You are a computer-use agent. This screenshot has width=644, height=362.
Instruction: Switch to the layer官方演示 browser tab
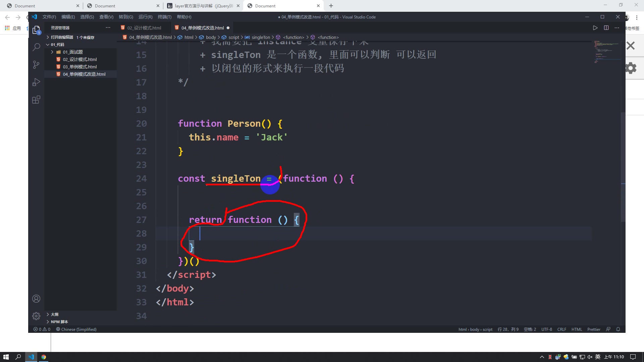point(203,6)
